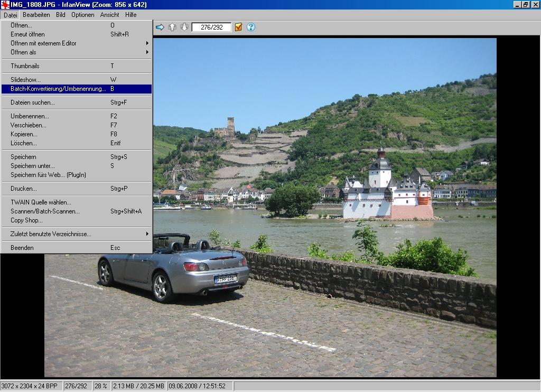Image resolution: width=541 pixels, height=392 pixels.
Task: Click 'Thumbnails' in the Datei menu
Action: click(25, 66)
